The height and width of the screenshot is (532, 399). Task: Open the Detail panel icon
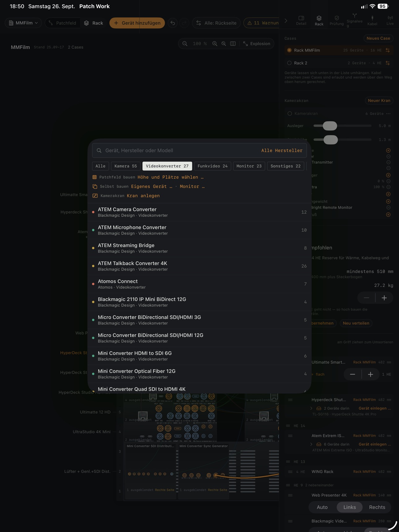tap(301, 20)
